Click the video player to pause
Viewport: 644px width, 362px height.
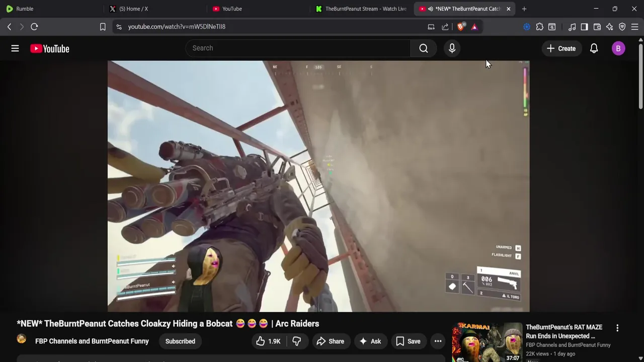coord(318,186)
